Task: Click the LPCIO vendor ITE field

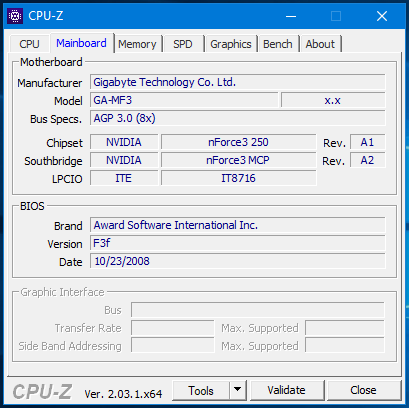Action: click(124, 178)
